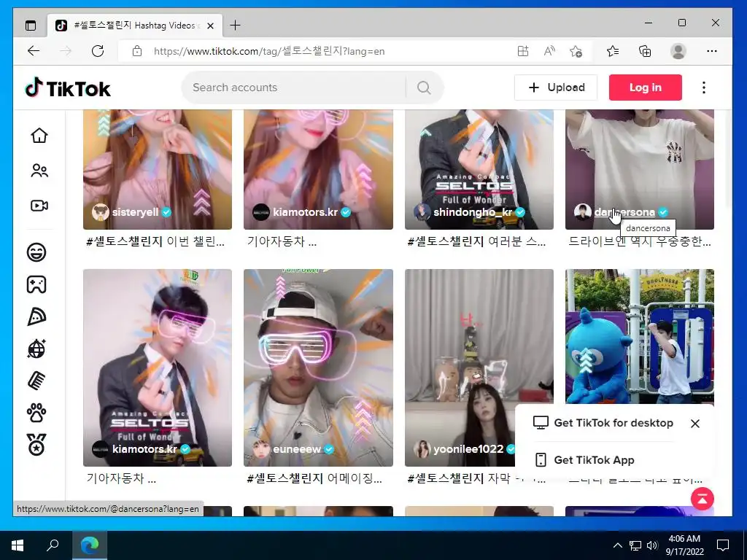Open the Following people icon in sidebar
This screenshot has width=747, height=560.
point(39,171)
